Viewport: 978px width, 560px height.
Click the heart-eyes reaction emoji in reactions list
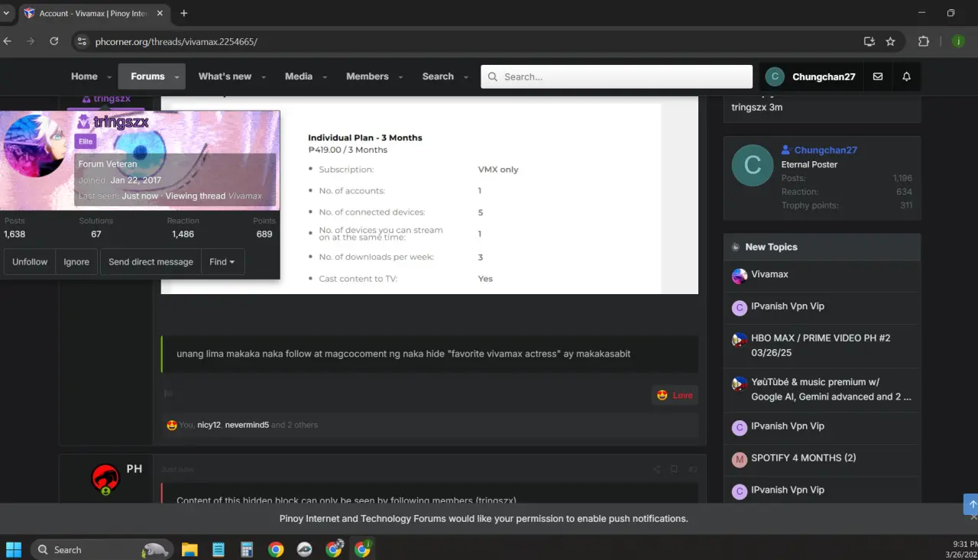(x=172, y=425)
